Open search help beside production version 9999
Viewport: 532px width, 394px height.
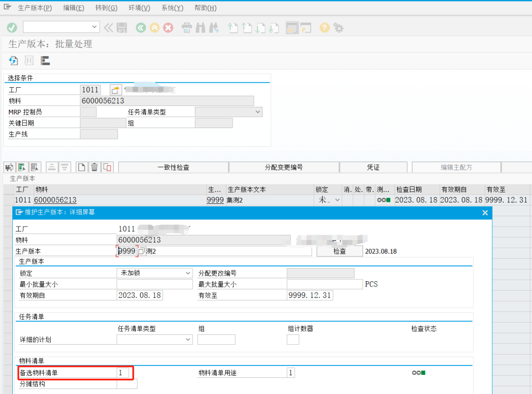pos(141,251)
